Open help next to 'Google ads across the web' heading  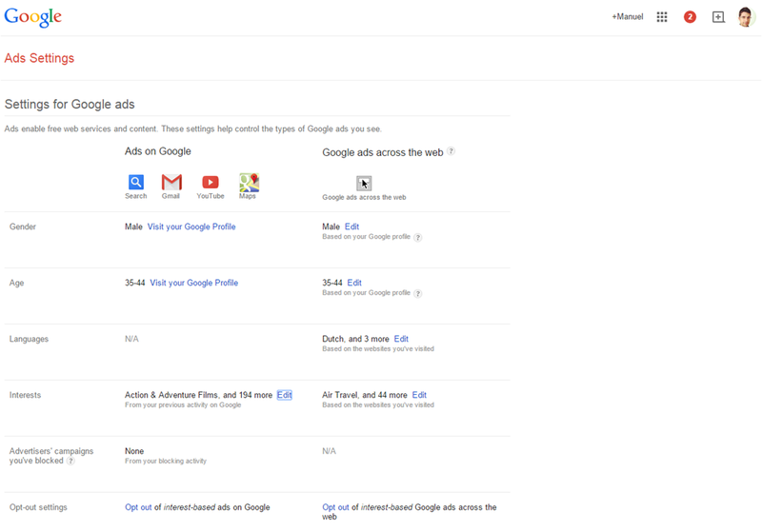pos(451,151)
